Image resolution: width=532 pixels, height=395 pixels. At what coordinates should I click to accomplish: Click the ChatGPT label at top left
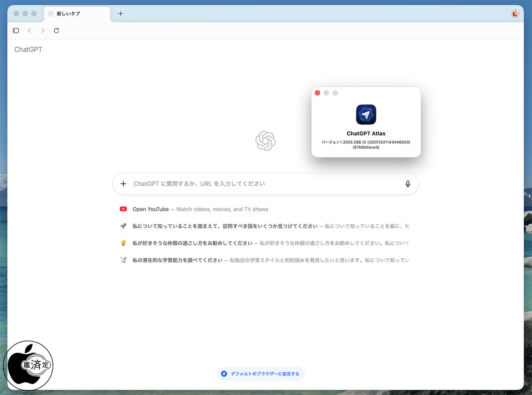tap(28, 50)
